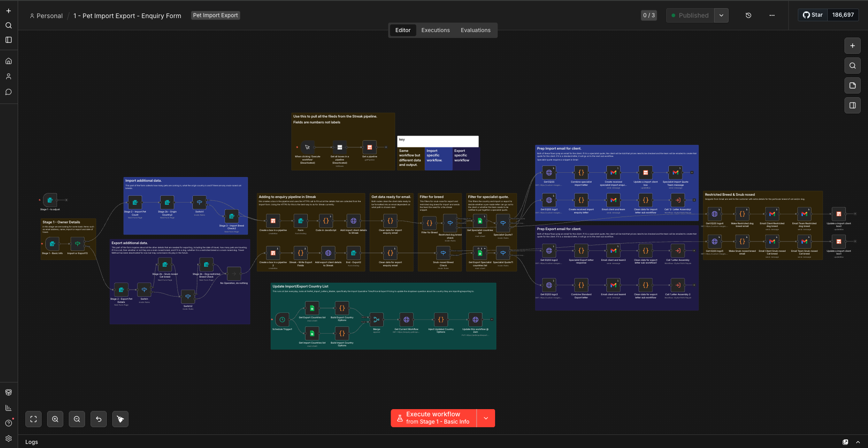Select the Stage 2 - Import Pet Count node

click(135, 203)
